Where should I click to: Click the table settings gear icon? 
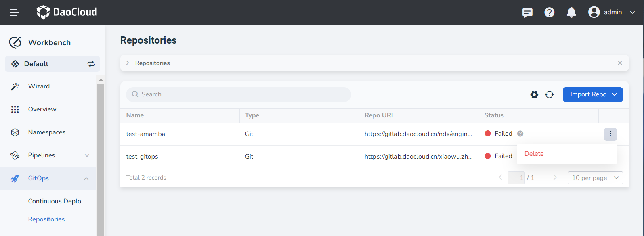tap(534, 95)
